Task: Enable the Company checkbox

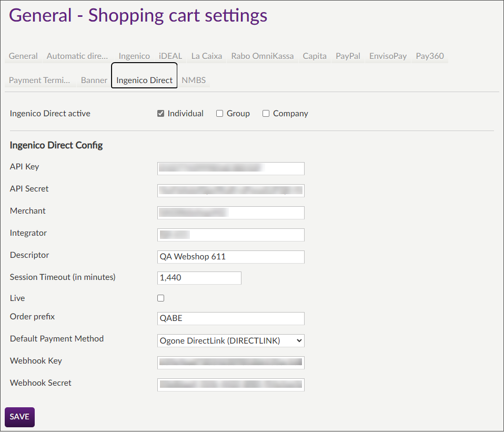Action: pyautogui.click(x=266, y=113)
